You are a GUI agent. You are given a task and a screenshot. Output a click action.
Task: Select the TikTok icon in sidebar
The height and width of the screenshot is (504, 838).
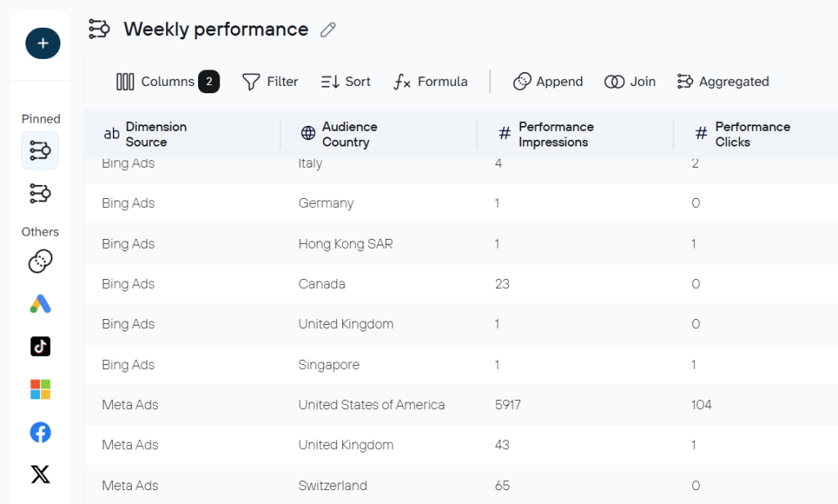click(40, 346)
